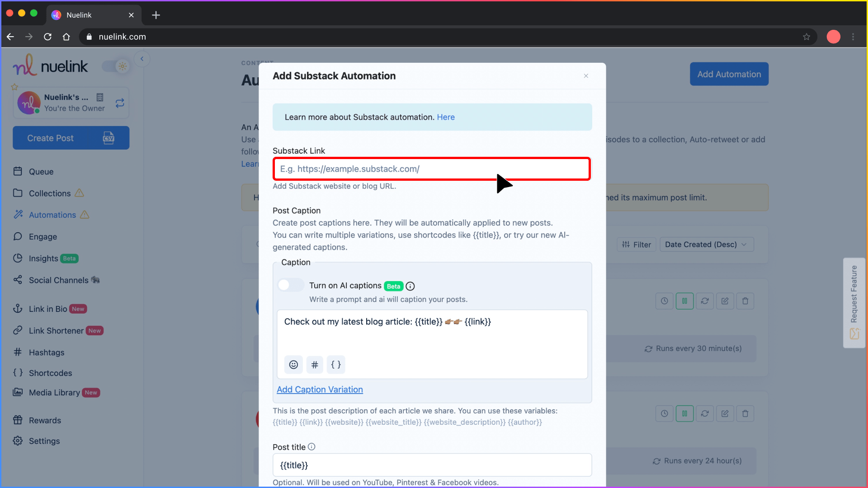868x488 pixels.
Task: Open the Filter options
Action: point(637,244)
